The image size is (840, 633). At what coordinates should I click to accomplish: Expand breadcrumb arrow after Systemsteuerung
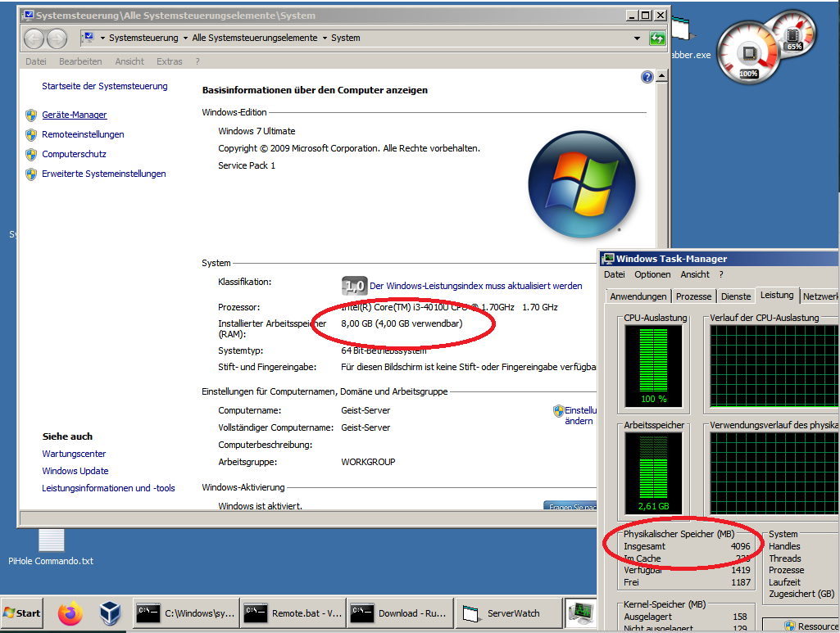tap(186, 38)
